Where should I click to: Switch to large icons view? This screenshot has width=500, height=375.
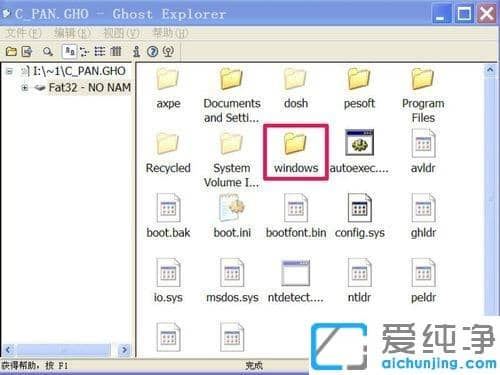[70, 52]
